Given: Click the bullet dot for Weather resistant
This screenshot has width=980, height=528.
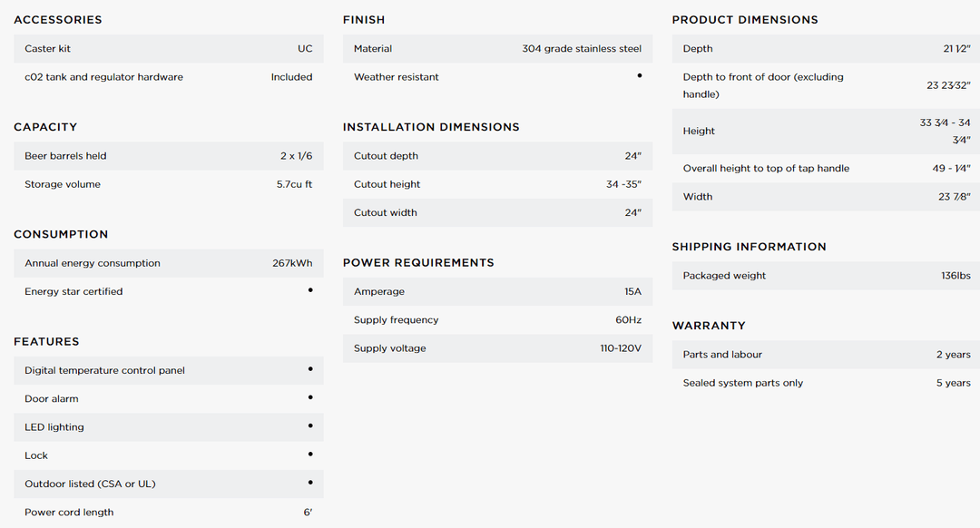Looking at the screenshot, I should pos(639,75).
